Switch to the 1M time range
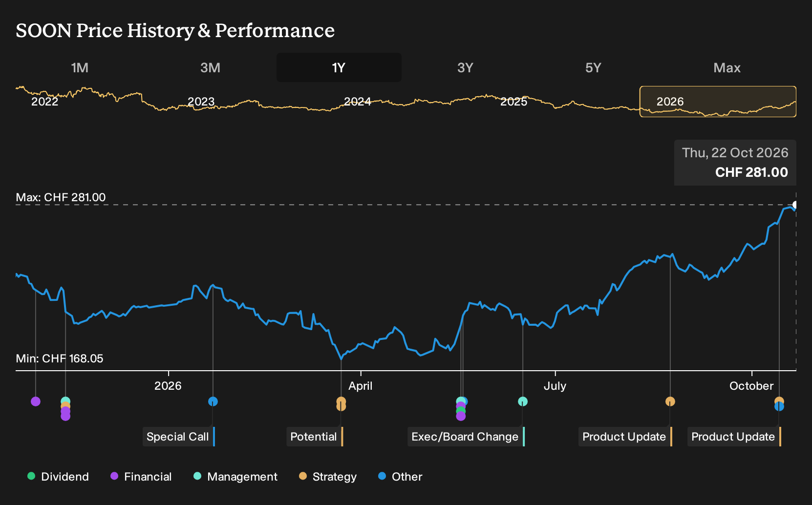 click(80, 67)
